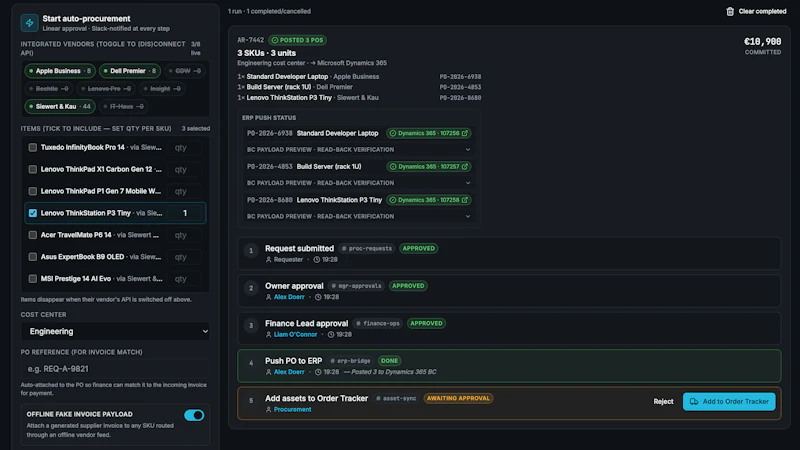Click the clock icon in Request submitted step
Screen dimensions: 800x450
coord(317,260)
